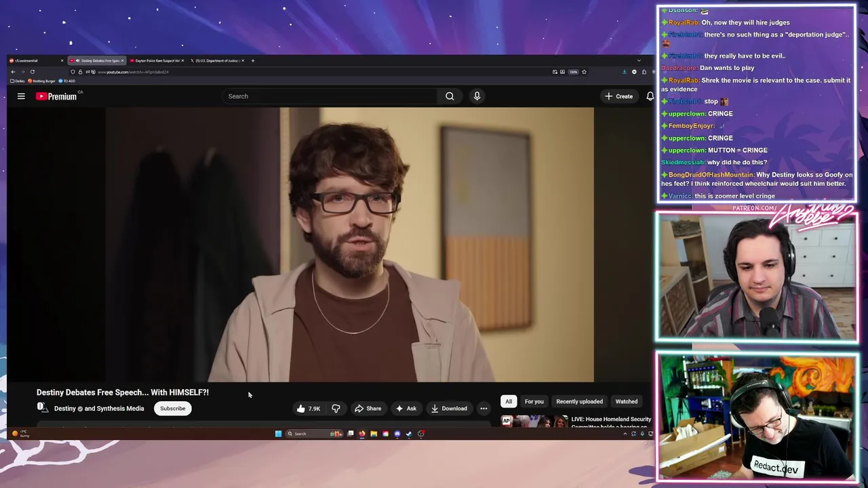Select the For you filter chip
Image resolution: width=868 pixels, height=488 pixels.
(x=534, y=401)
